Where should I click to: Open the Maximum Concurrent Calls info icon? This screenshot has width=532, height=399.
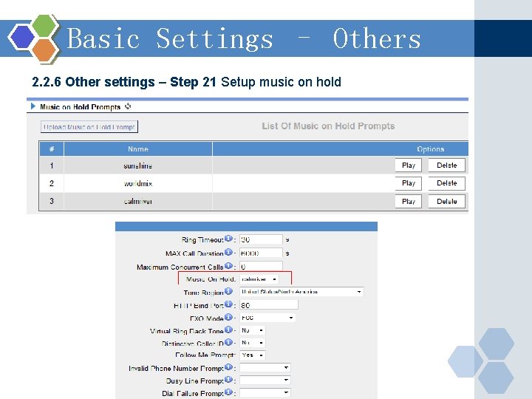pos(228,266)
